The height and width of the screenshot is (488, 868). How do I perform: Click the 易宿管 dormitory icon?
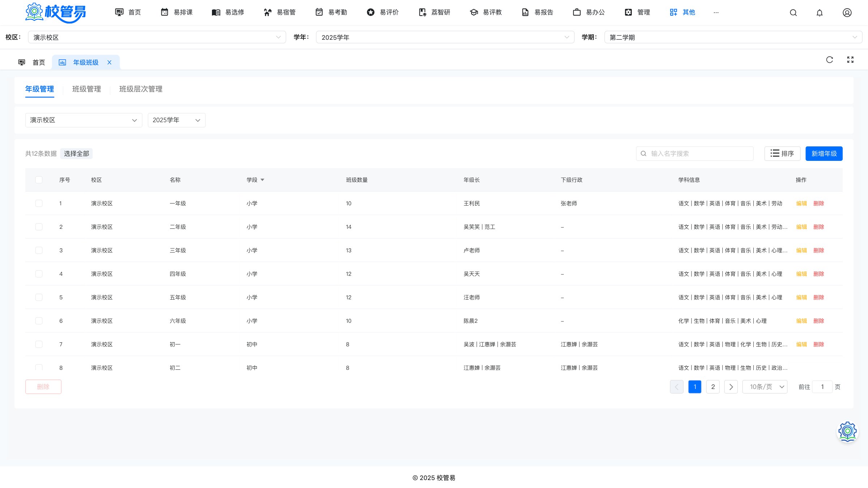[x=268, y=12]
